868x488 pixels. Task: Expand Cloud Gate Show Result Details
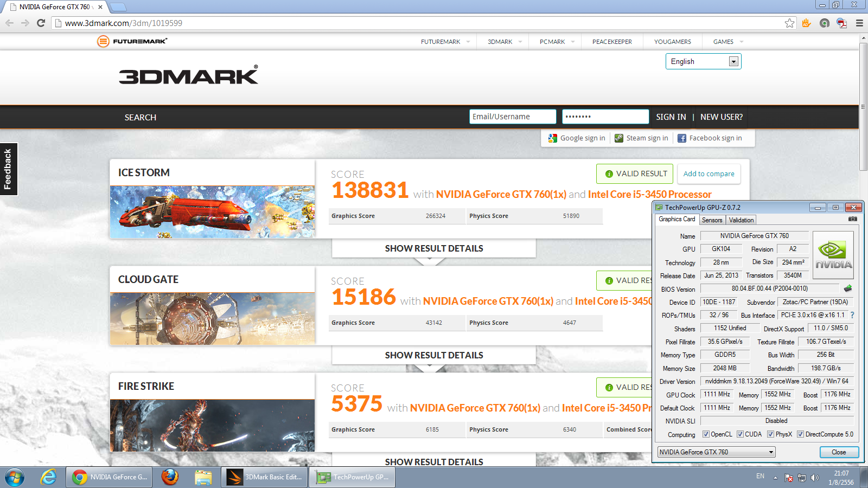434,355
